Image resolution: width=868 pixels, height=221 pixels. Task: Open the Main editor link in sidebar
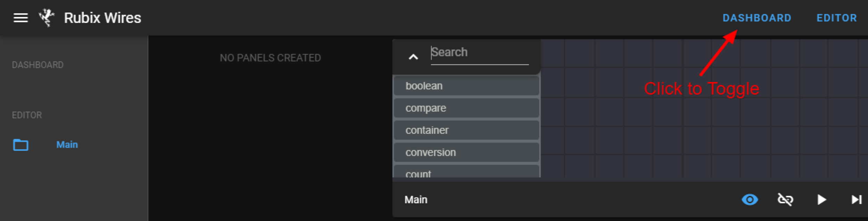(67, 144)
